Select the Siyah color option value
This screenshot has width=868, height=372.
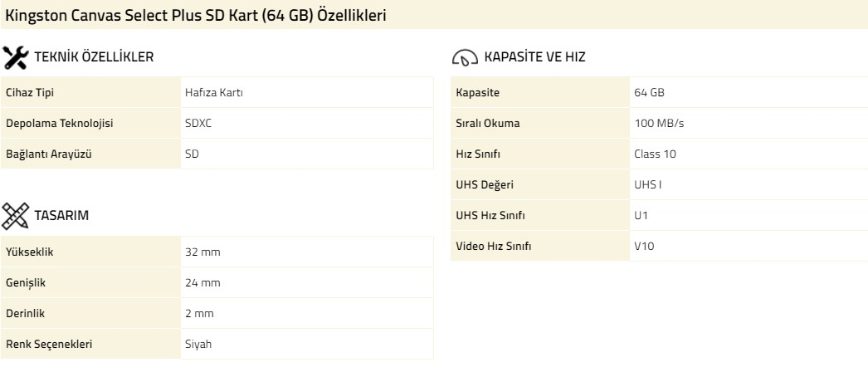198,345
